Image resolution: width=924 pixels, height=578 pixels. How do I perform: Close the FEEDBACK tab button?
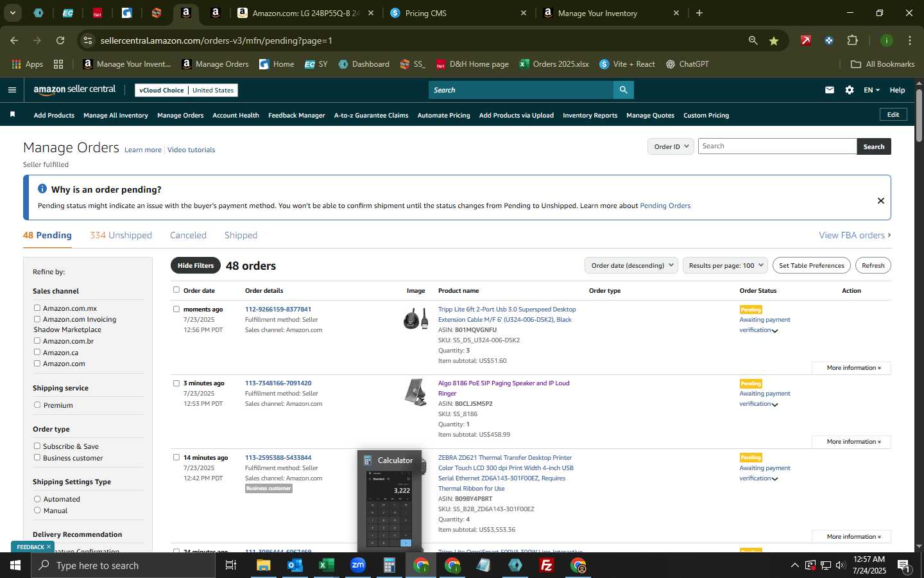coord(48,547)
